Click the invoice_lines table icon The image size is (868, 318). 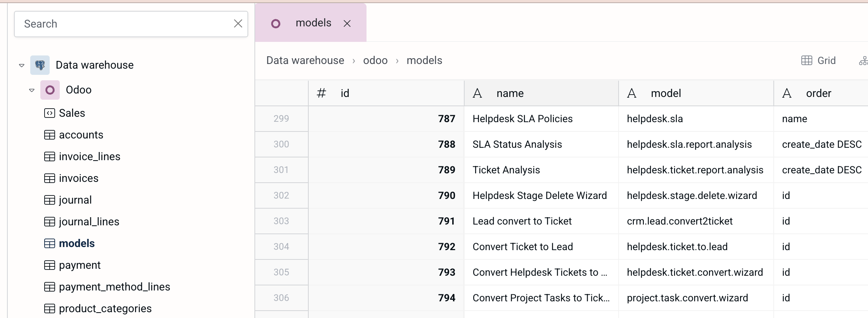[x=50, y=157]
